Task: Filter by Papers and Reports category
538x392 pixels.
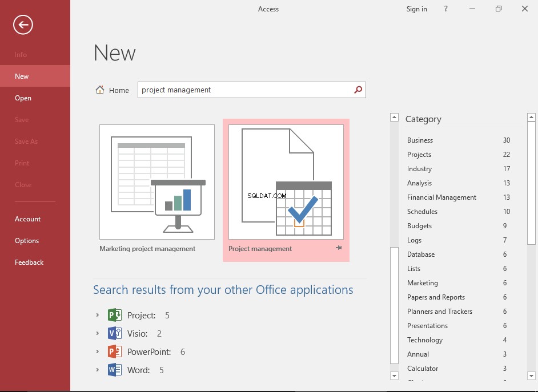Action: (459, 297)
